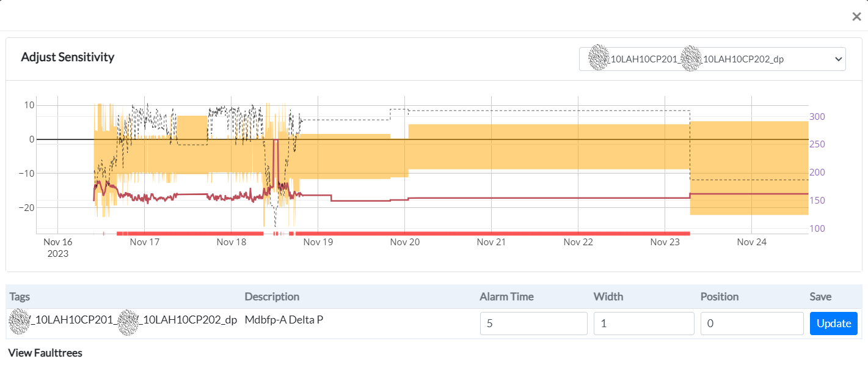This screenshot has height=392, width=868.
Task: Click the Save column header
Action: [820, 297]
